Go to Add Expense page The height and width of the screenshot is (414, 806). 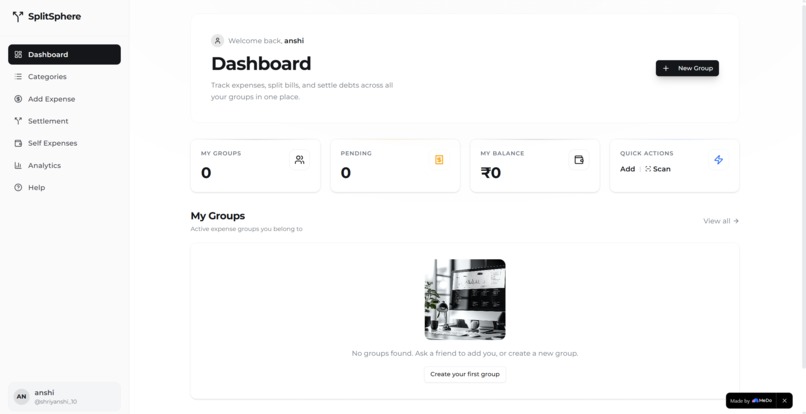coord(64,99)
